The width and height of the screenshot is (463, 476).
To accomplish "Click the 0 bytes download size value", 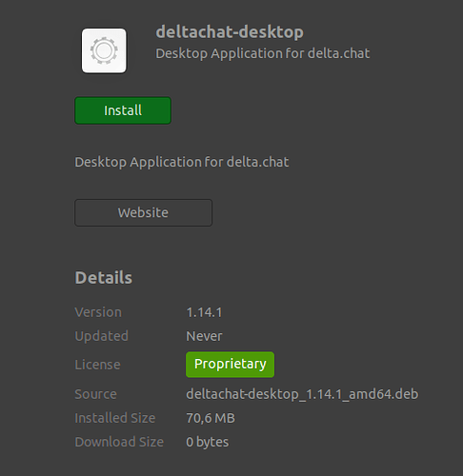I will point(208,442).
